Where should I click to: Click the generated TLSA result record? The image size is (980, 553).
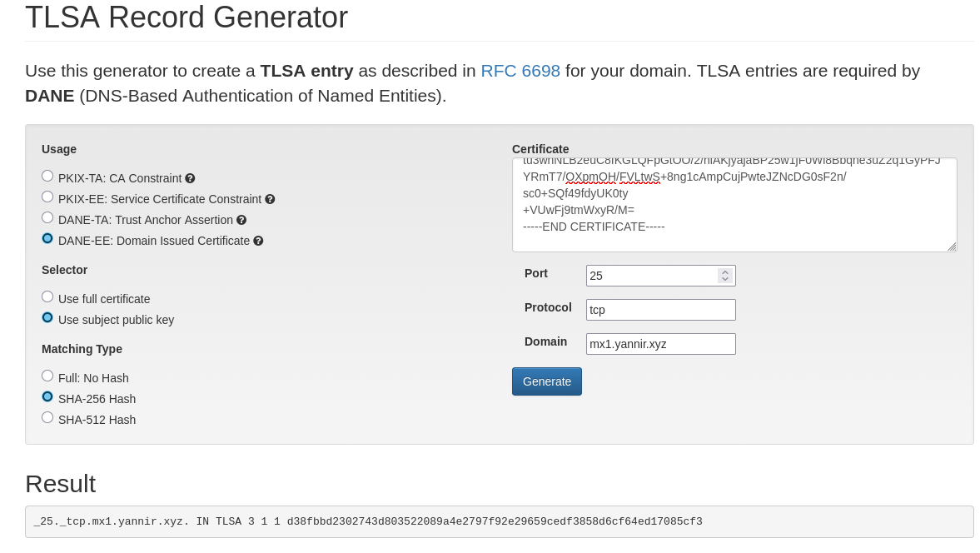pyautogui.click(x=499, y=522)
